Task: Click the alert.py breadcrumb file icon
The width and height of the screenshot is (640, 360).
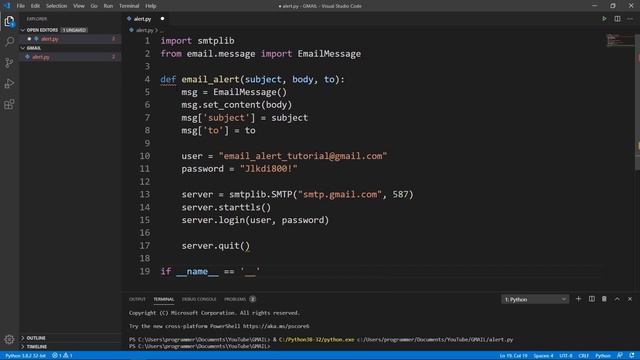Action: [x=131, y=30]
